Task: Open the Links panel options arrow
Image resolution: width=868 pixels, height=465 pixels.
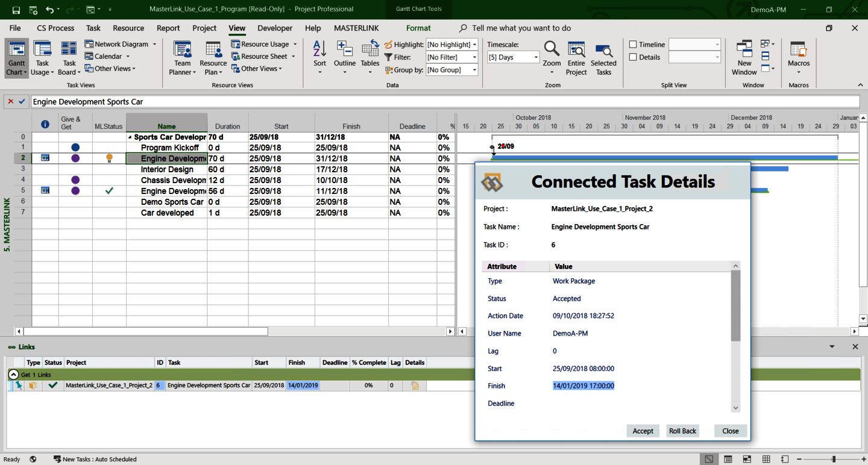Action: 832,347
